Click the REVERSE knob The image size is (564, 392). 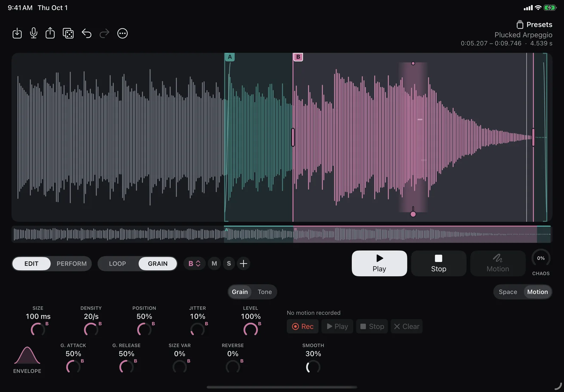[x=233, y=367]
